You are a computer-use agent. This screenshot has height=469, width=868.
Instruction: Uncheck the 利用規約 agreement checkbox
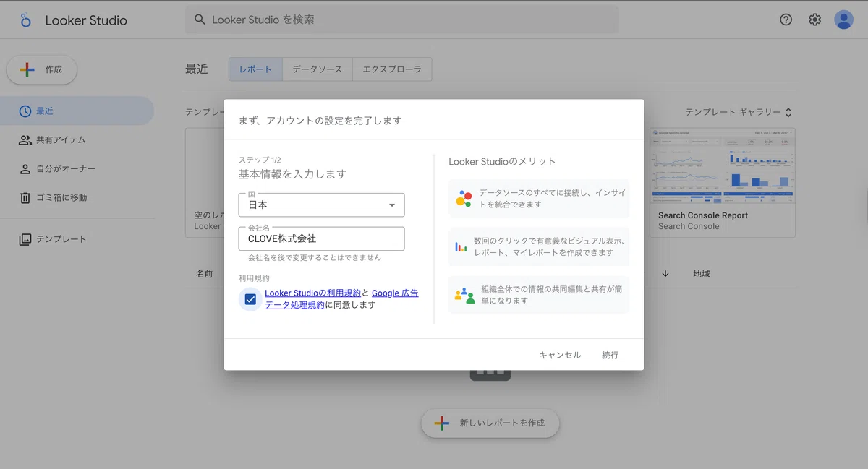point(250,299)
